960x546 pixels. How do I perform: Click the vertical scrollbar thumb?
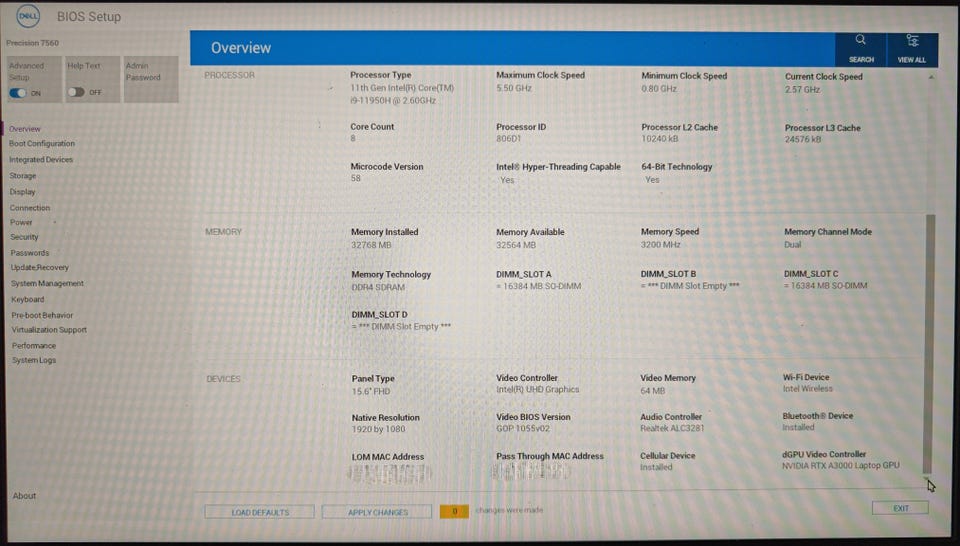930,343
